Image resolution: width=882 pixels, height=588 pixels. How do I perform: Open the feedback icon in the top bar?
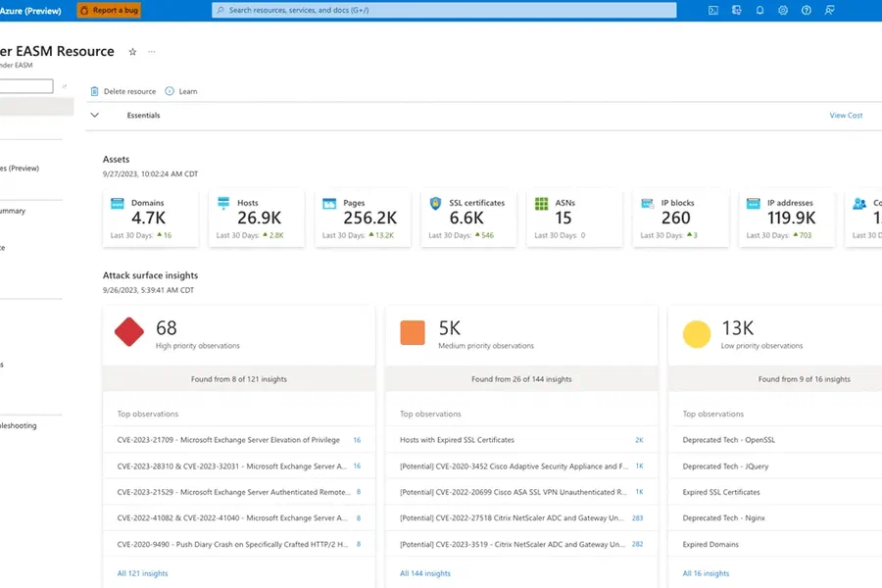829,10
